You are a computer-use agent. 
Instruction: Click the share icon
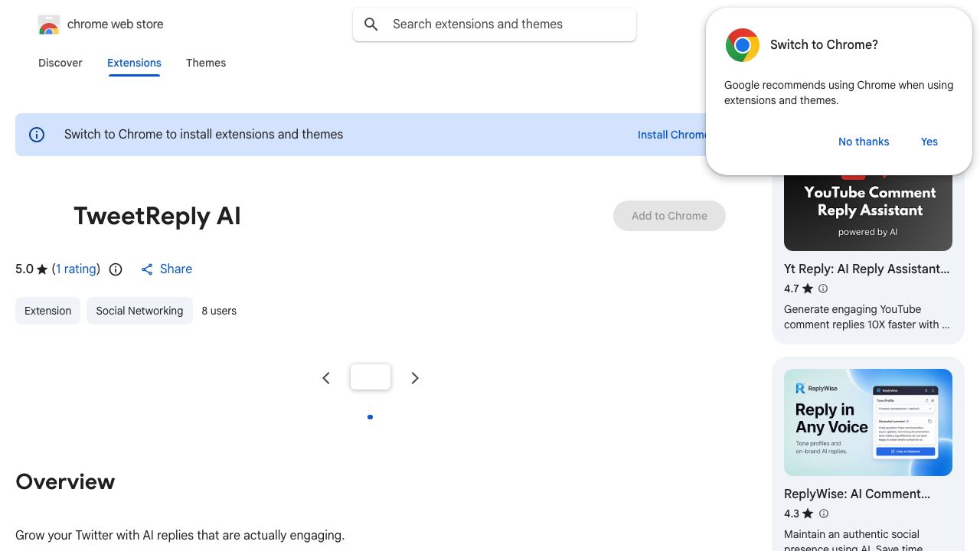click(x=147, y=269)
